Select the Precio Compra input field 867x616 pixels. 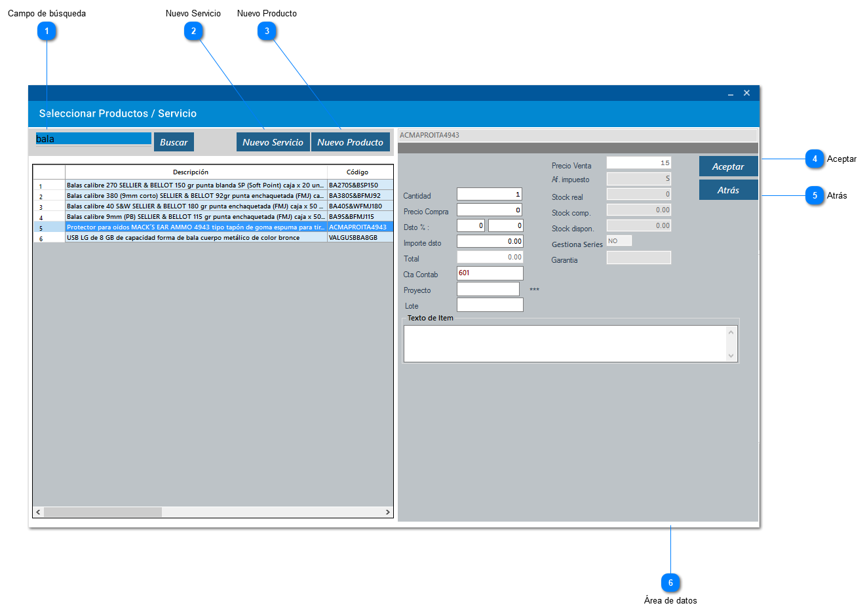point(490,210)
